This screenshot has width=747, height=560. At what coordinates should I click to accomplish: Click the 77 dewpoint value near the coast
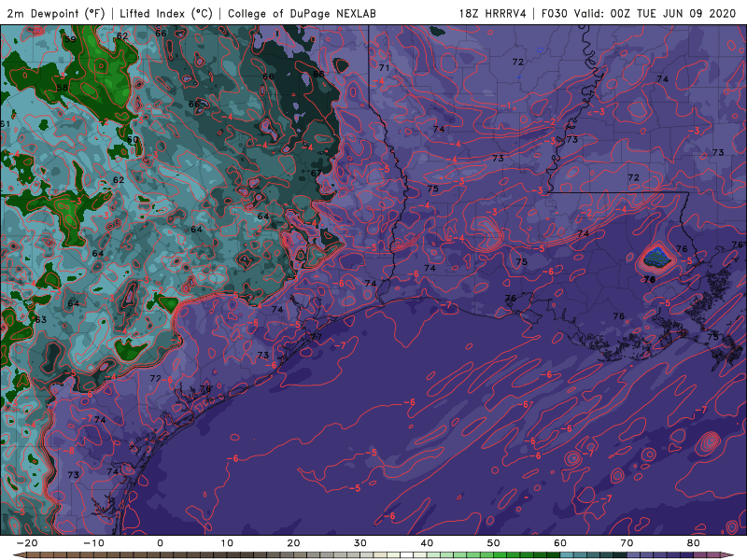point(317,337)
